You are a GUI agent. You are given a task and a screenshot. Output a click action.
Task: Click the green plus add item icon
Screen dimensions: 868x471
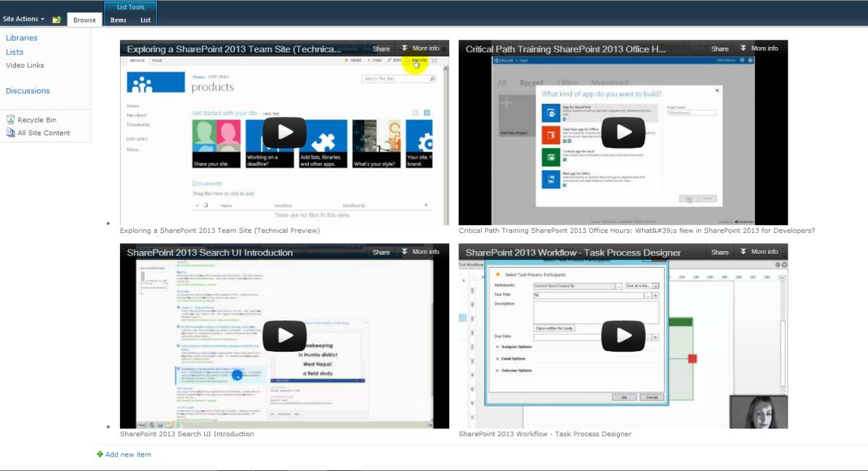click(x=100, y=454)
